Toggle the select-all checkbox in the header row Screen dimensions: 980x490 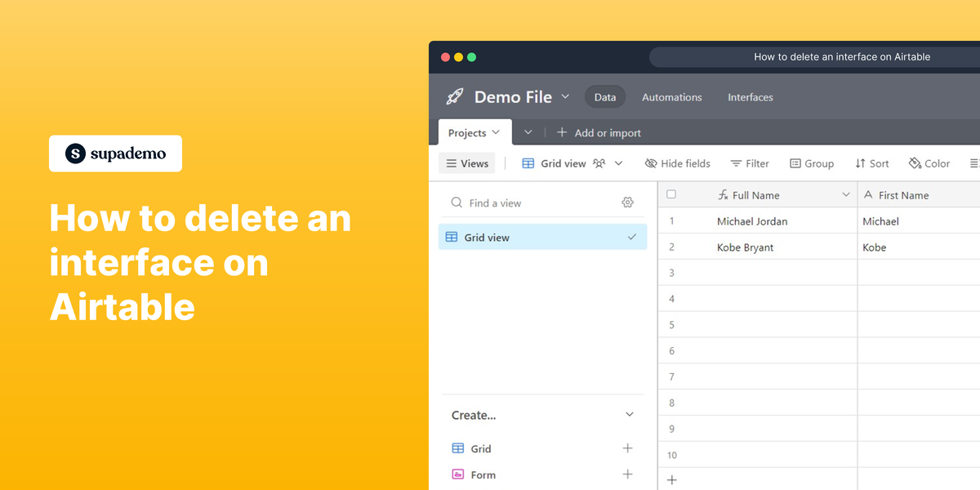pyautogui.click(x=670, y=194)
